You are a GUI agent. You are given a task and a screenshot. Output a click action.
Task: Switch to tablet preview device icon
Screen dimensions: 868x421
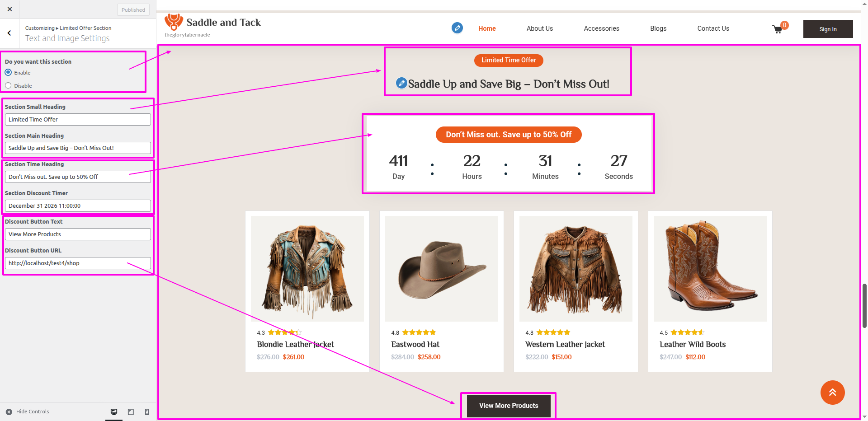pos(131,412)
